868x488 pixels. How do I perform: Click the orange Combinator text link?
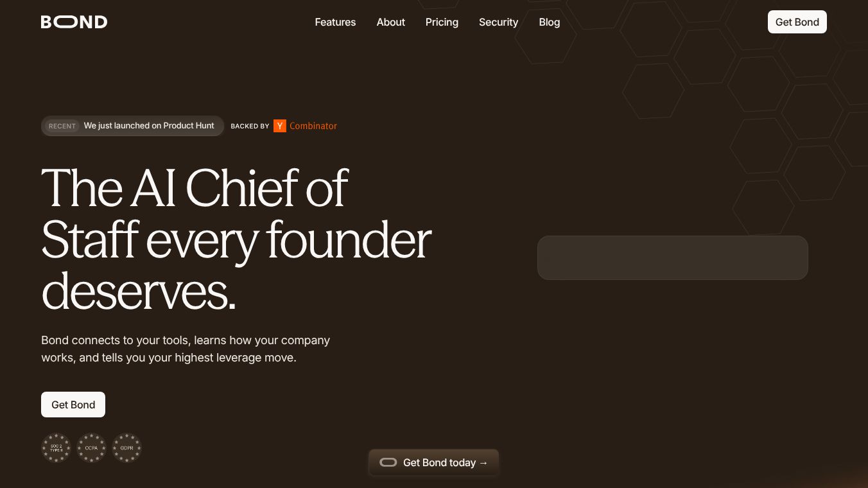pyautogui.click(x=313, y=126)
